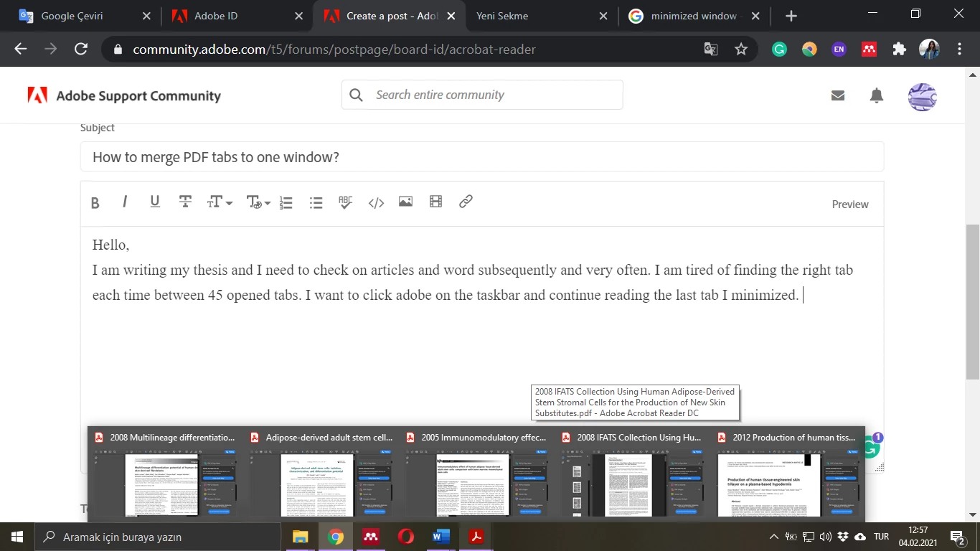The width and height of the screenshot is (980, 551).
Task: Open Windows Start menu
Action: pyautogui.click(x=17, y=537)
